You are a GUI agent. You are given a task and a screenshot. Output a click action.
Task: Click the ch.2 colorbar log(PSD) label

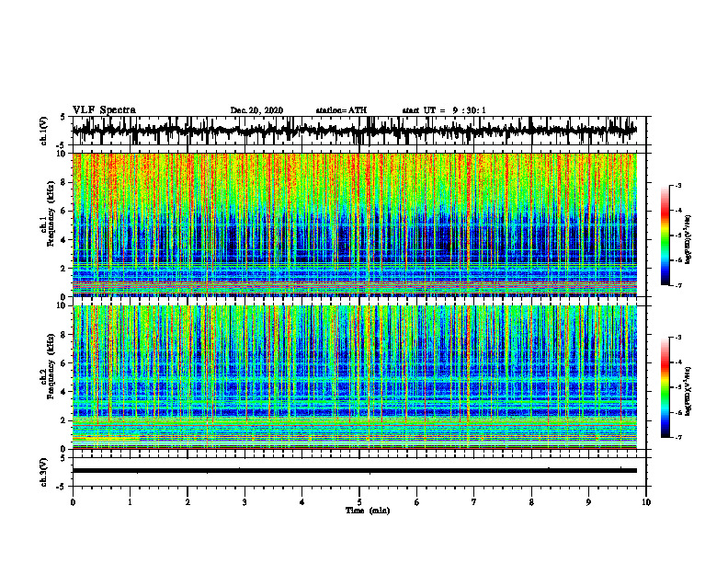[x=688, y=390]
